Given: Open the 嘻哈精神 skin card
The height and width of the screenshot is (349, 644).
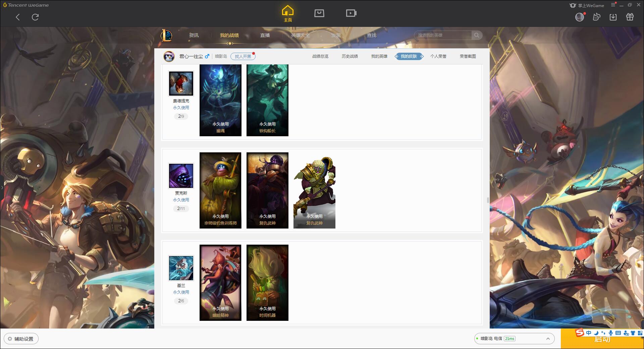Looking at the screenshot, I should click(220, 283).
